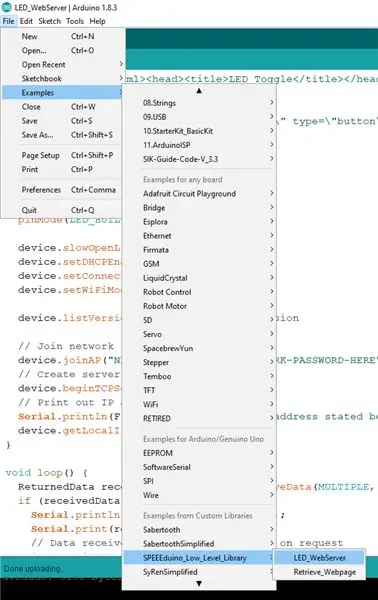The height and width of the screenshot is (600, 378).
Task: Choose Save As... in File menu
Action: (x=62, y=135)
